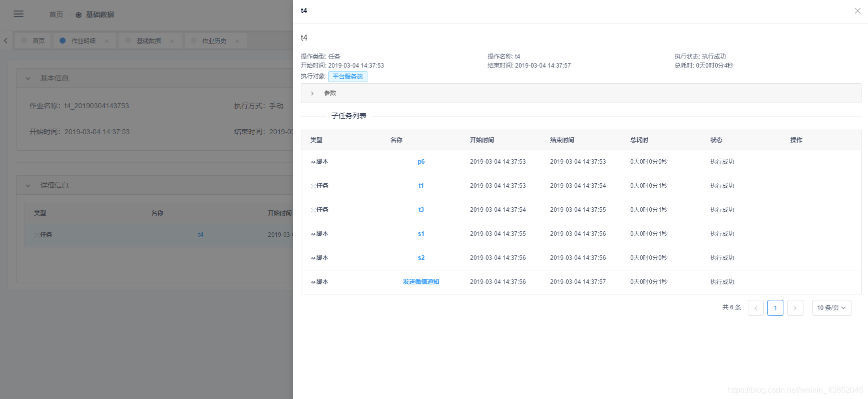The width and height of the screenshot is (868, 399).
Task: Click the 基础数据 breadcrumb icon
Action: pos(79,15)
